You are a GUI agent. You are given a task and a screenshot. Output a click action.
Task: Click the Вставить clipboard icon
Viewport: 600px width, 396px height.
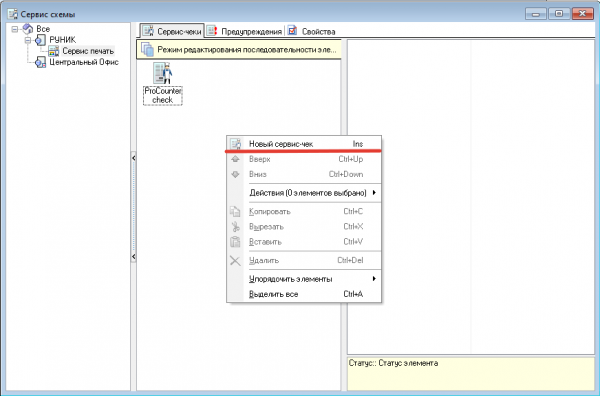tap(235, 242)
